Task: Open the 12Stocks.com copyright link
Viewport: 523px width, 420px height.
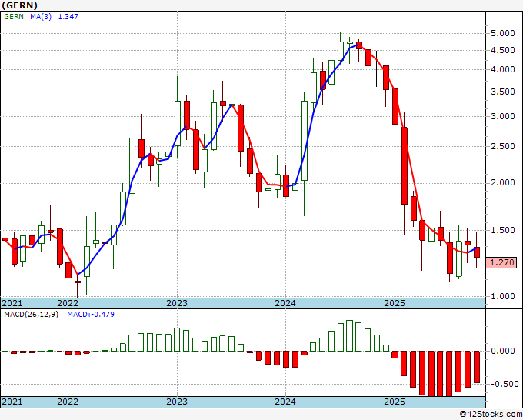Action: (x=491, y=414)
